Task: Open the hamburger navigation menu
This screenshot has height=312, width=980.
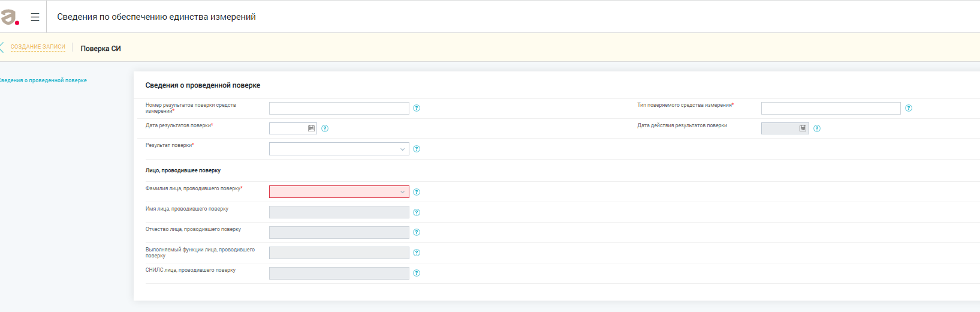Action: point(35,17)
